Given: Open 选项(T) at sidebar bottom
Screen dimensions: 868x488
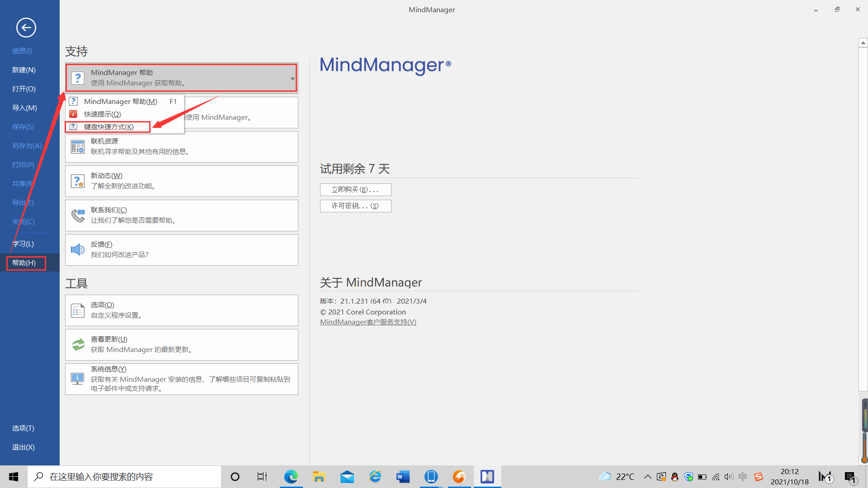Looking at the screenshot, I should coord(23,428).
